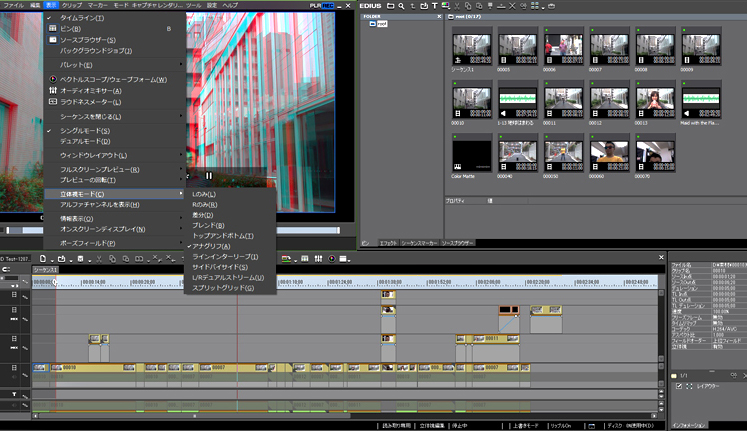Expand 情報表示(O) submenu

pos(114,219)
